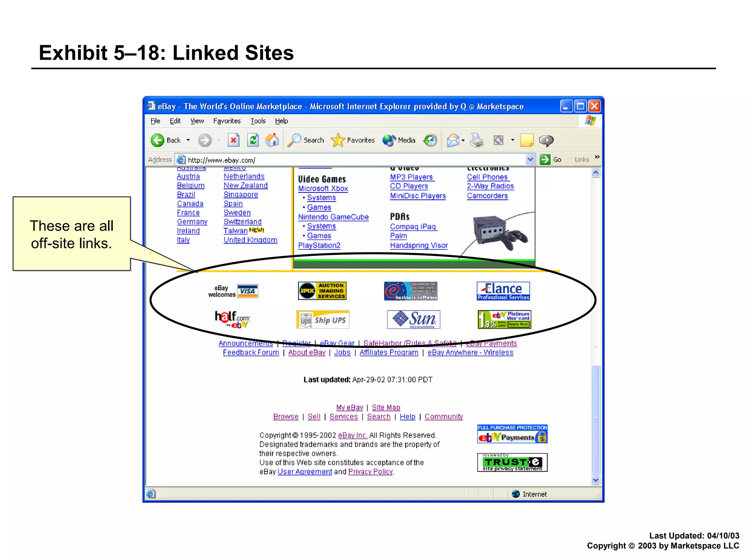This screenshot has width=747, height=560.
Task: Click the Taiwan country link
Action: pyautogui.click(x=235, y=231)
